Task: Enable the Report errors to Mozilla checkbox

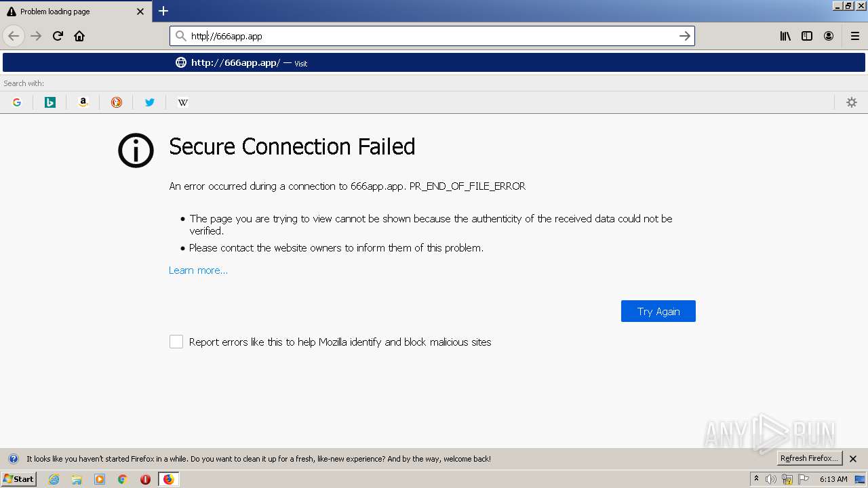Action: tap(176, 342)
